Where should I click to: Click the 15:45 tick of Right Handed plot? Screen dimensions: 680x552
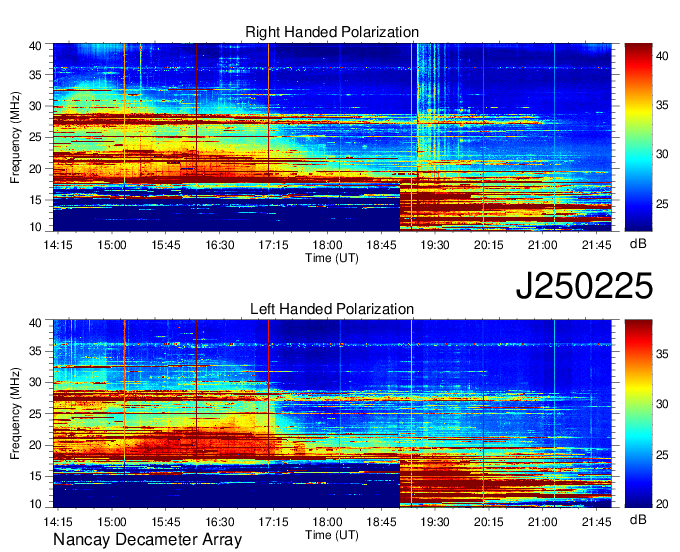click(166, 245)
